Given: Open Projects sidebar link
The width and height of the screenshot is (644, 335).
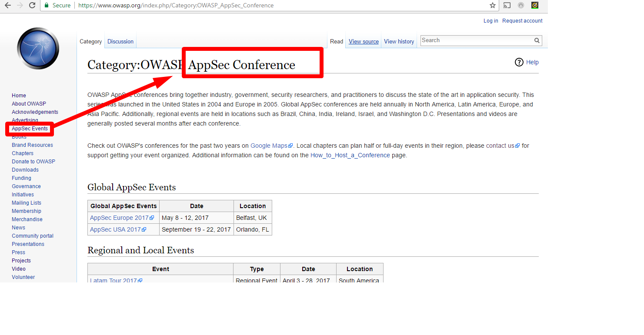Looking at the screenshot, I should click(x=21, y=261).
